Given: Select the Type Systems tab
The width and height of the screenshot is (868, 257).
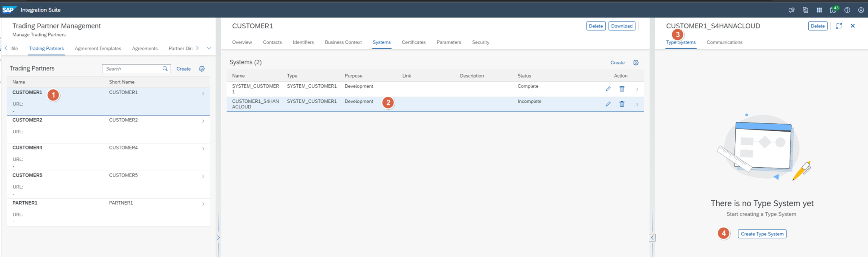Looking at the screenshot, I should tap(681, 42).
